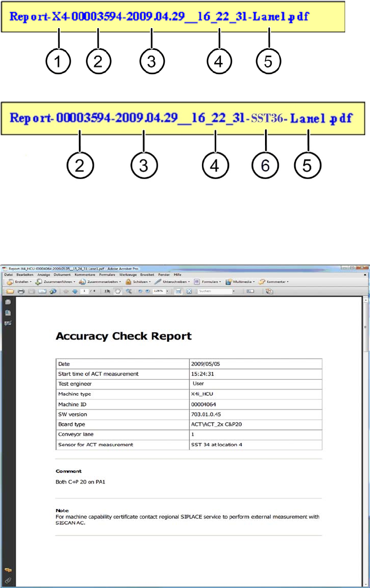This screenshot has height=588, width=370.
Task: Open the Kommentare menu
Action: (85, 274)
